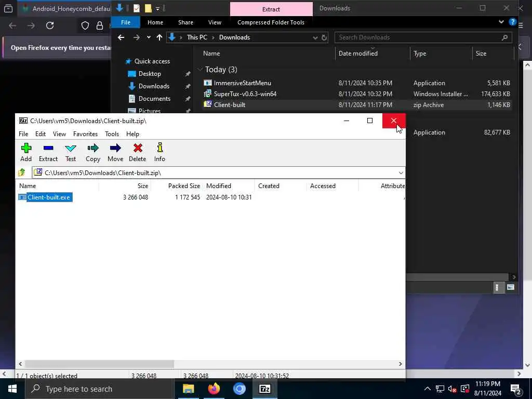Click the Extract toolbar icon in 7-Zip

(x=48, y=152)
